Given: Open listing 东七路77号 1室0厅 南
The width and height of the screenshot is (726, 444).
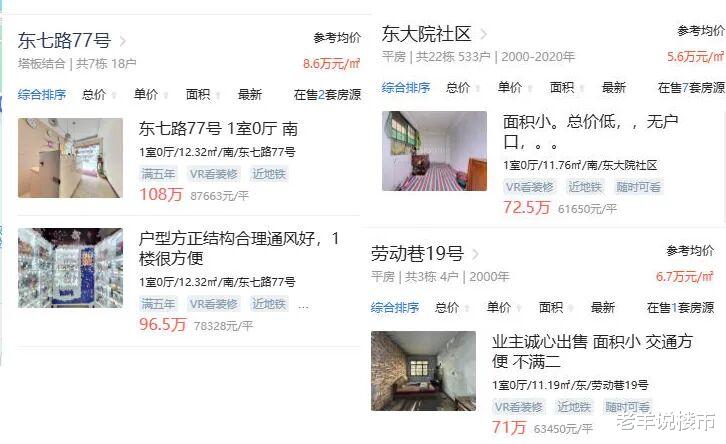Looking at the screenshot, I should pyautogui.click(x=218, y=128).
